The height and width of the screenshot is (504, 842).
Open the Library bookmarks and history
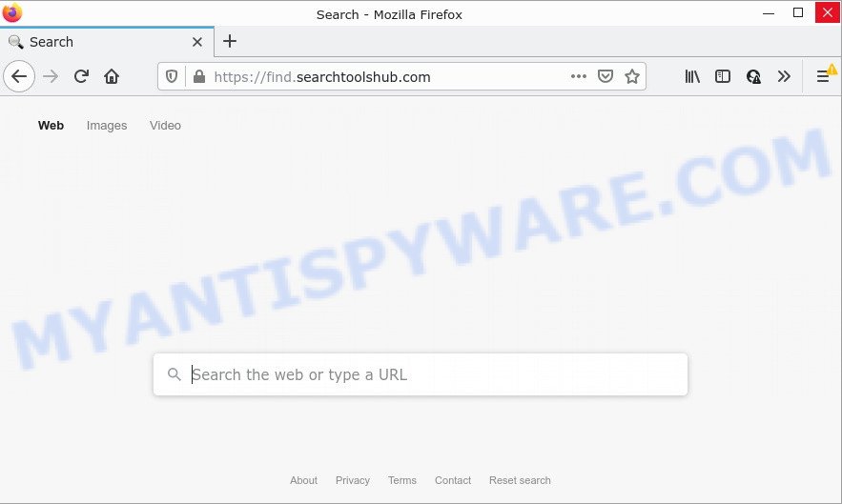click(692, 77)
